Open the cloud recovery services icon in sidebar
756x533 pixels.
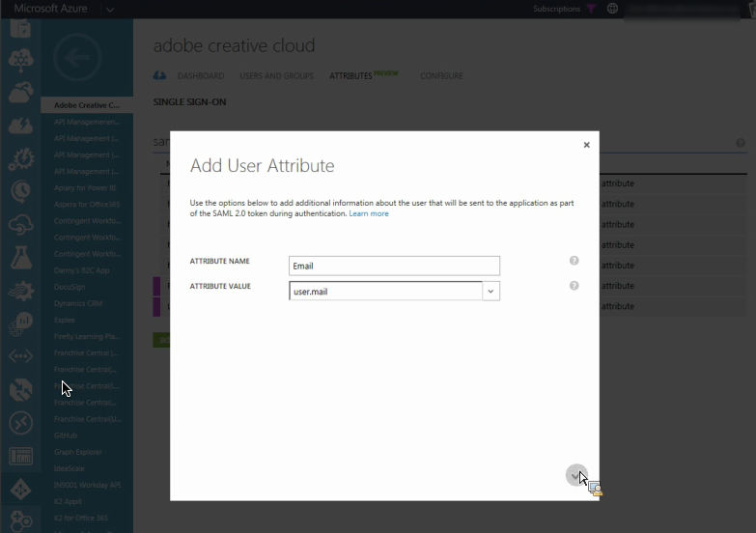point(20,225)
